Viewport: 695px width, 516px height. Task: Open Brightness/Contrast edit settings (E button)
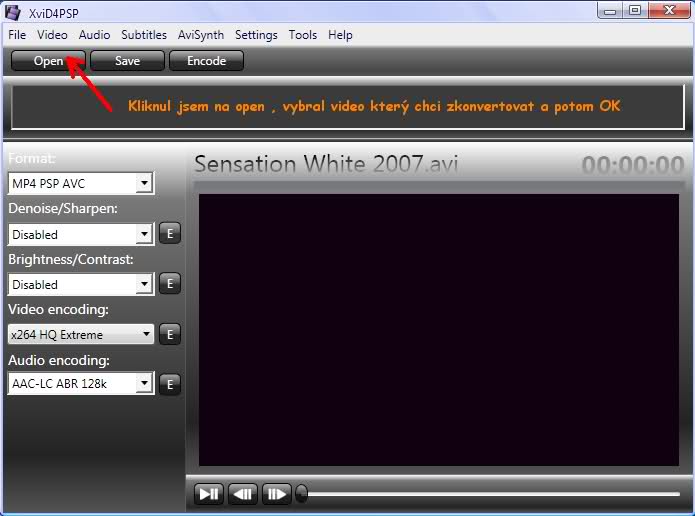tap(170, 284)
